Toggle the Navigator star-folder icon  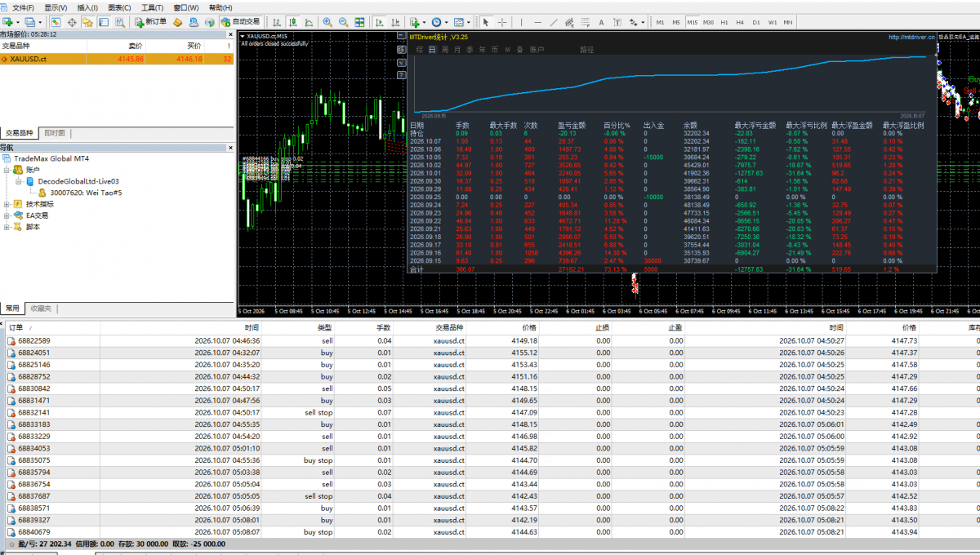pos(87,22)
